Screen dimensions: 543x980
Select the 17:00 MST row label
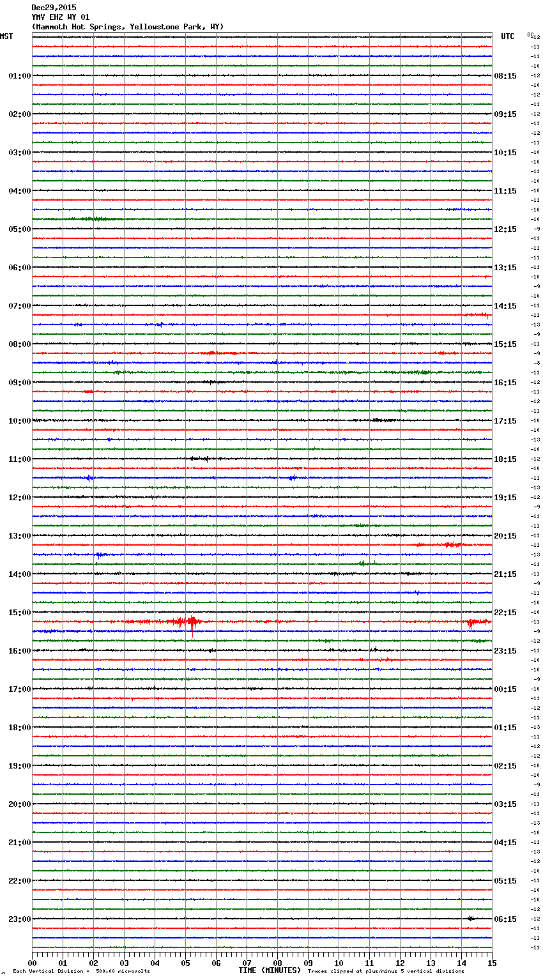19,689
